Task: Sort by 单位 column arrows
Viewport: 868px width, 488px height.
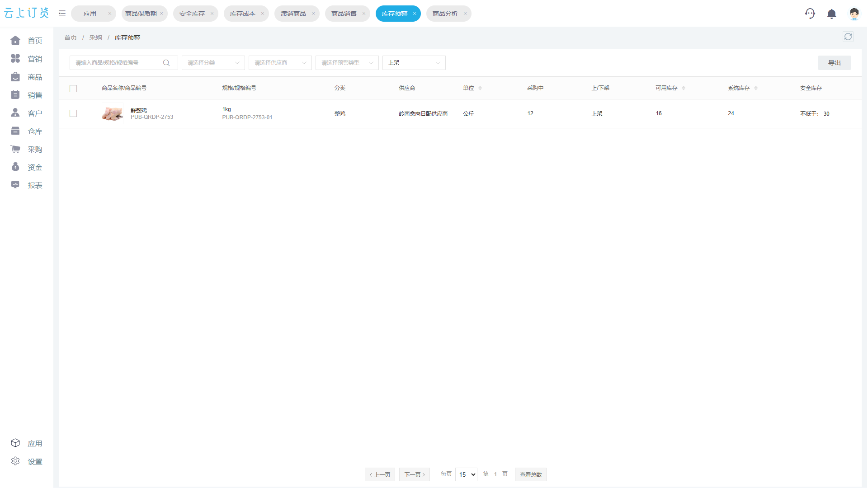Action: 480,88
